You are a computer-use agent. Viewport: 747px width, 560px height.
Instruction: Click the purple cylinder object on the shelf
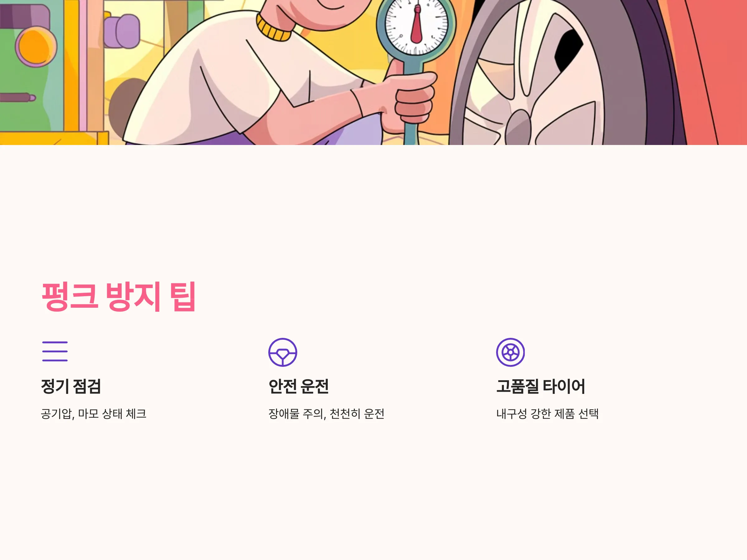click(122, 31)
